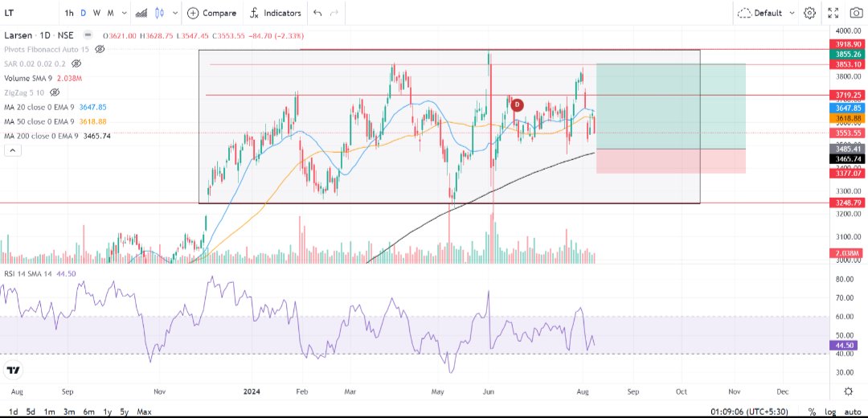
Task: Select the RSI 14 SMA 14 legend
Action: coord(39,273)
